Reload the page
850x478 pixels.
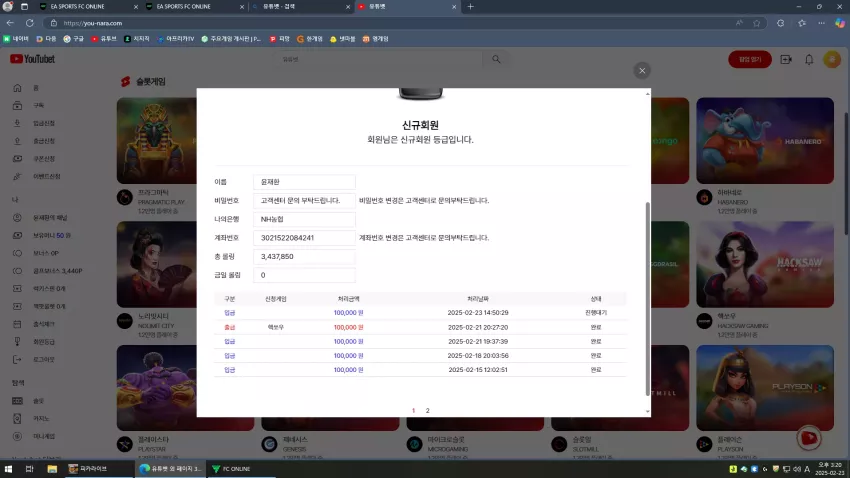pos(30,23)
